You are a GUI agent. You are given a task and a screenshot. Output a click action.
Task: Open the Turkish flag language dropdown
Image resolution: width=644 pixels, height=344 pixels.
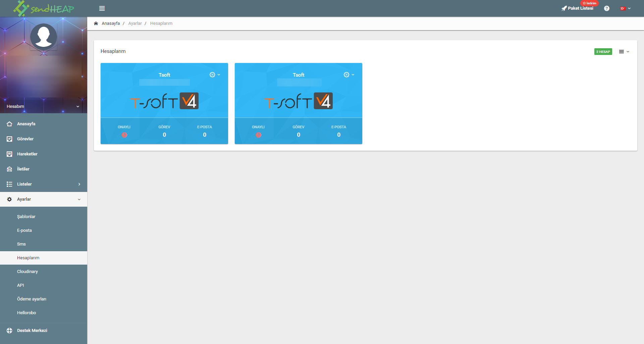[x=625, y=8]
